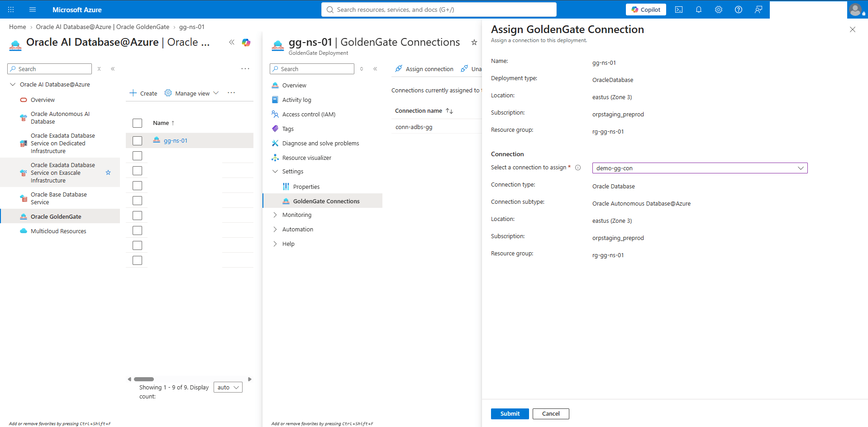
Task: Open the hamburger navigation menu
Action: pos(33,10)
